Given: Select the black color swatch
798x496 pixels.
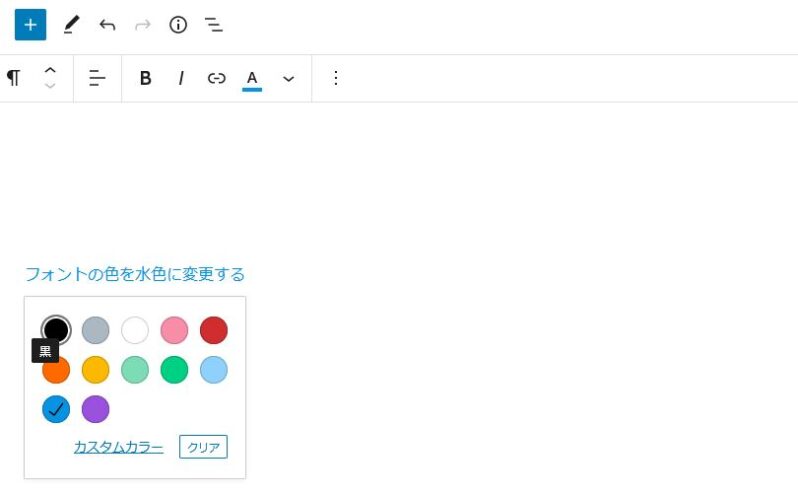Looking at the screenshot, I should point(56,329).
